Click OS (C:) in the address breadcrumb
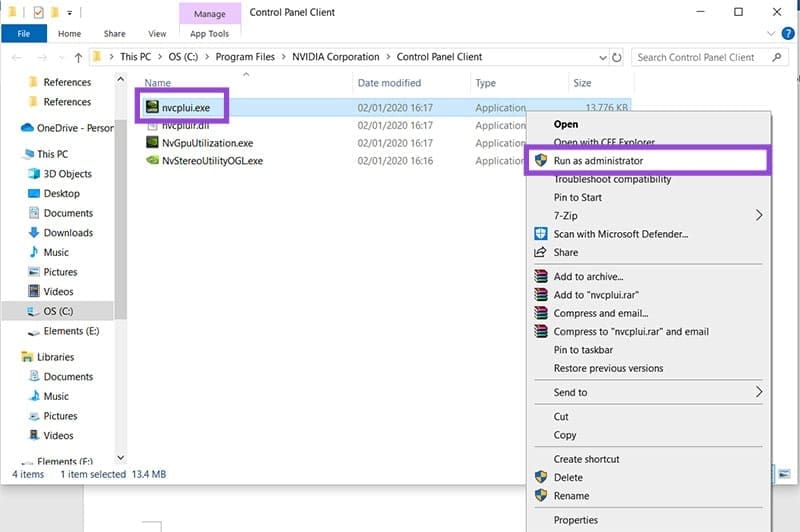The height and width of the screenshot is (532, 800). 183,57
